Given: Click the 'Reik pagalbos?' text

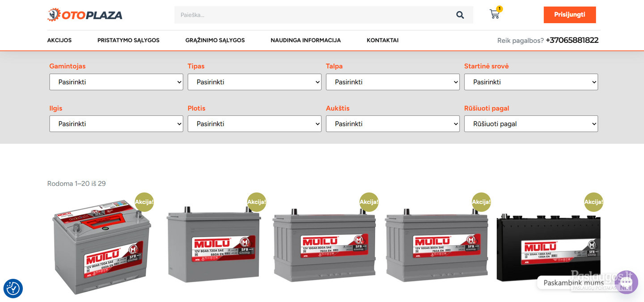Looking at the screenshot, I should coord(521,41).
